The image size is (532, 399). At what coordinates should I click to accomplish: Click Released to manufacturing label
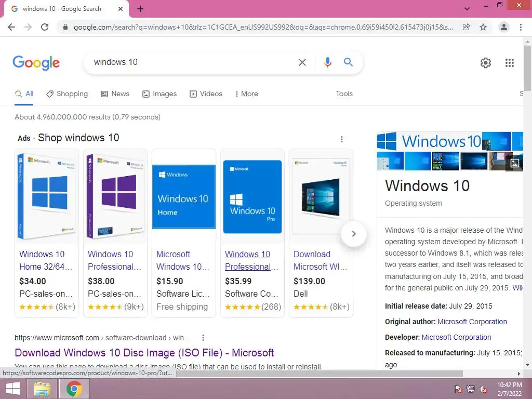pyautogui.click(x=430, y=353)
